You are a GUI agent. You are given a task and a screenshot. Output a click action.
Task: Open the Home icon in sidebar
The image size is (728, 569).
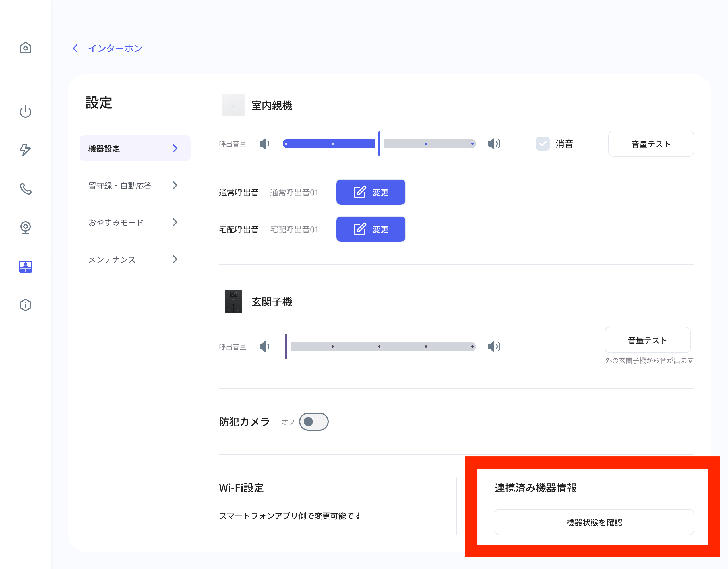pos(25,48)
